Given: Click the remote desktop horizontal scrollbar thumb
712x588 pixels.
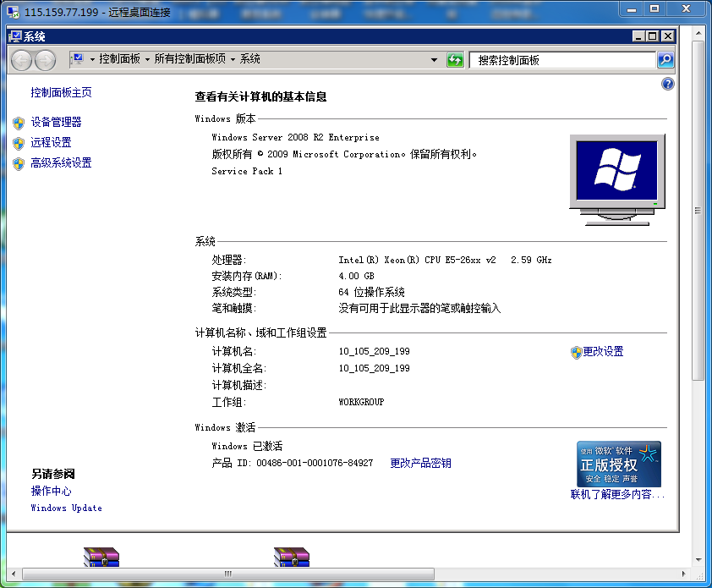Looking at the screenshot, I should 228,574.
